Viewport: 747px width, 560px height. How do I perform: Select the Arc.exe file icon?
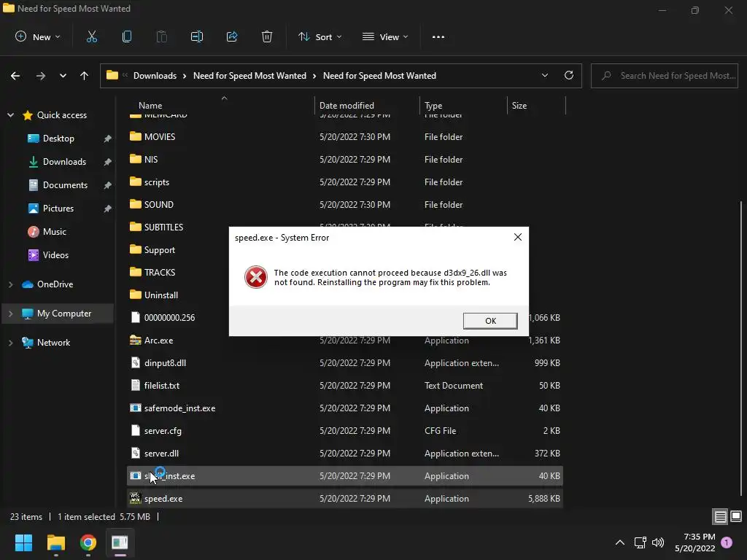tap(135, 340)
